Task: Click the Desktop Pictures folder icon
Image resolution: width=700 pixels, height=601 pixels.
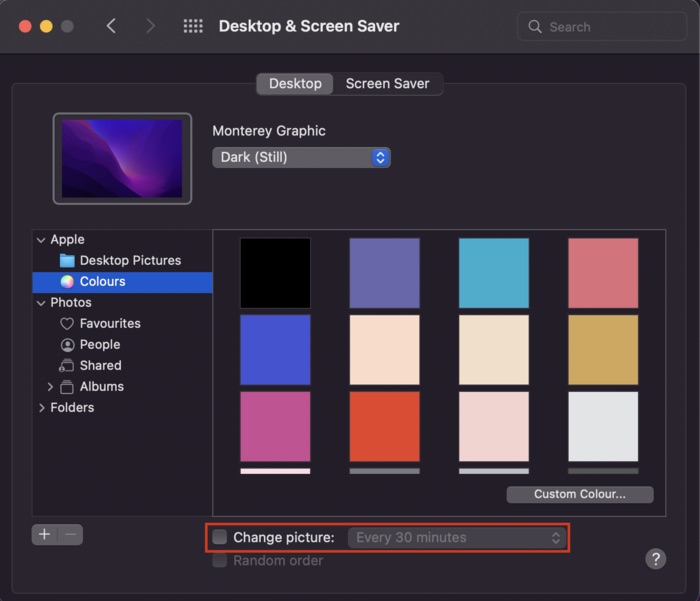Action: click(x=67, y=260)
